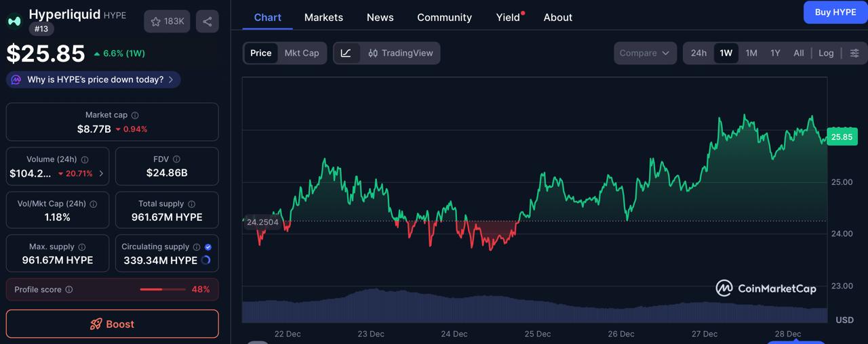Click Market cap info icon
This screenshot has height=344, width=868.
(135, 115)
